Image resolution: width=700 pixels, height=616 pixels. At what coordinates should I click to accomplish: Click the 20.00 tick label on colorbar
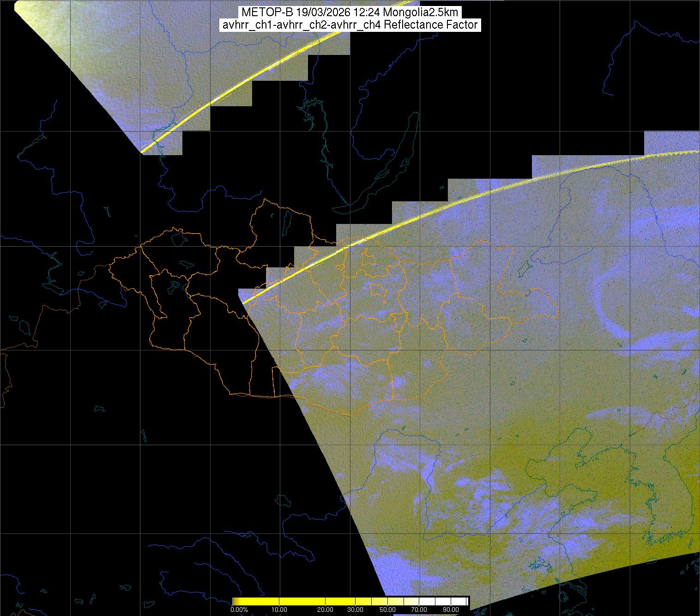point(326,610)
